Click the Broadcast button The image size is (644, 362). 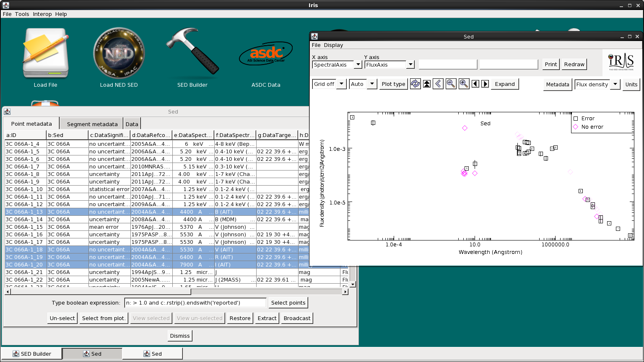(x=297, y=318)
